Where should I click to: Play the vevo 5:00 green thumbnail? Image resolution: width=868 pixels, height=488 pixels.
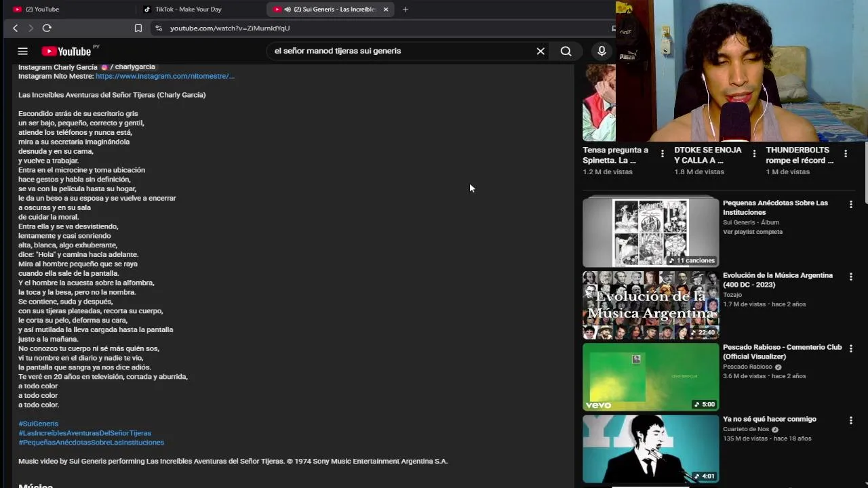pyautogui.click(x=651, y=377)
